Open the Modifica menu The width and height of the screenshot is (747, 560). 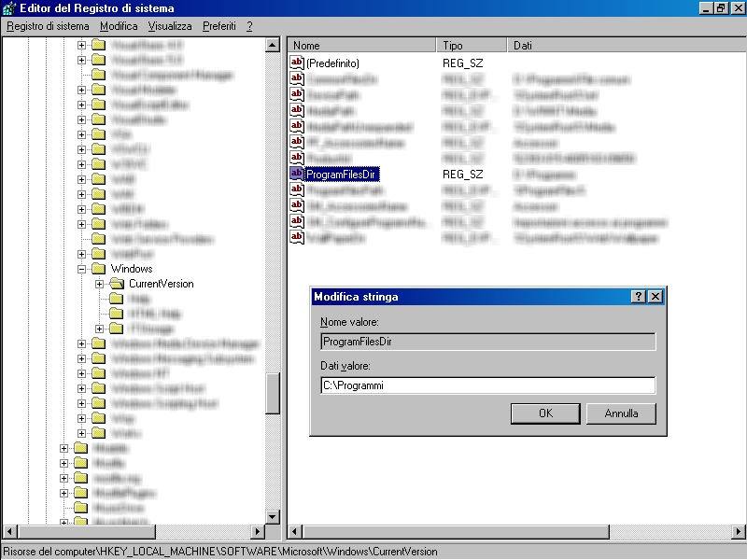tap(119, 26)
